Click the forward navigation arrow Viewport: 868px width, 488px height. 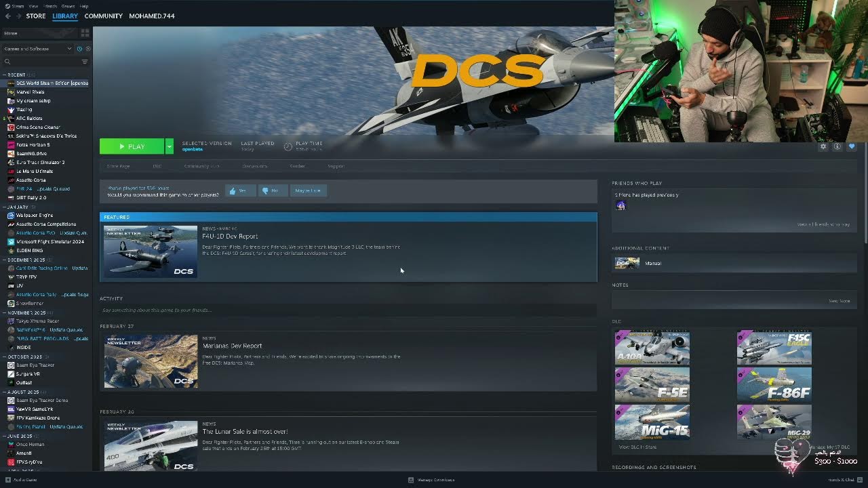click(x=18, y=16)
